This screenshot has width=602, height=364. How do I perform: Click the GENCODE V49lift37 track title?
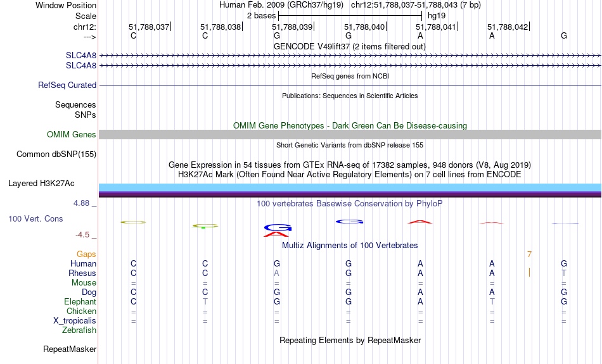point(349,46)
